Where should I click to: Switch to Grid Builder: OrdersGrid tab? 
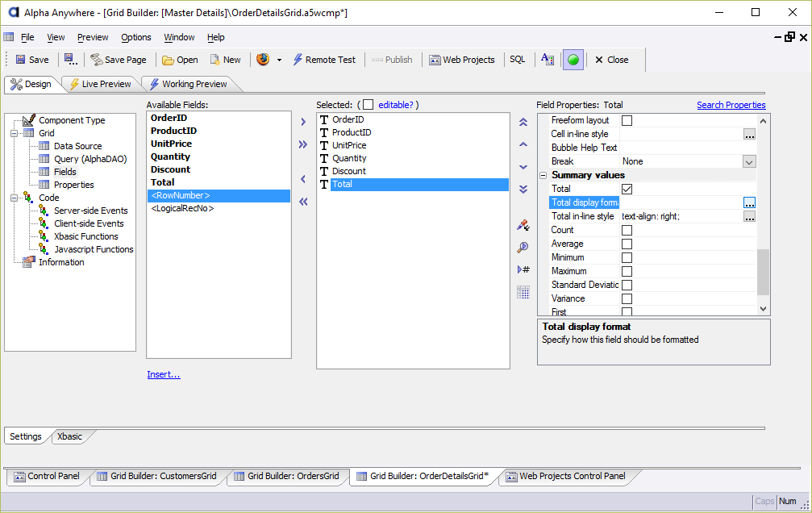coord(287,476)
